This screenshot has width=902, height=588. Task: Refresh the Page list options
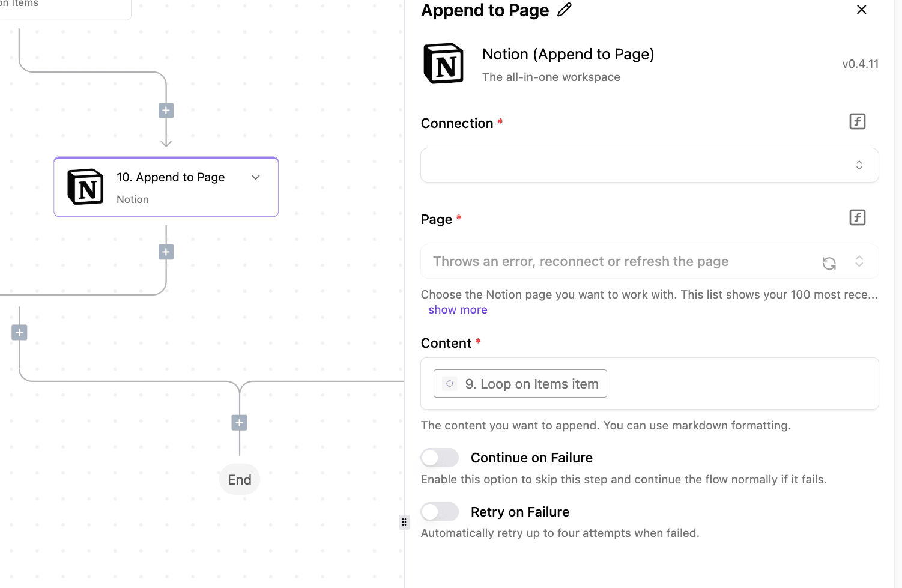829,263
